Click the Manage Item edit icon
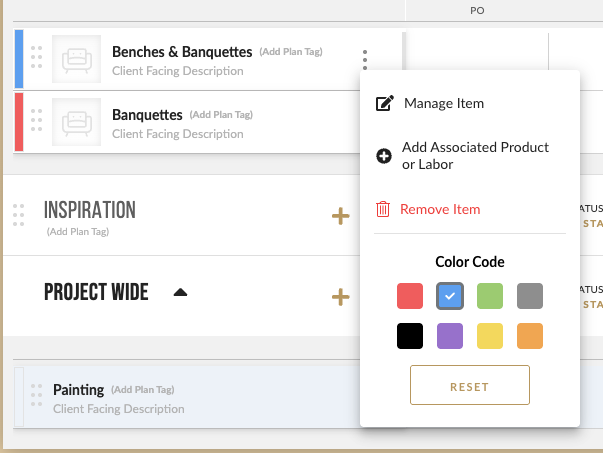The width and height of the screenshot is (603, 453). pos(385,103)
